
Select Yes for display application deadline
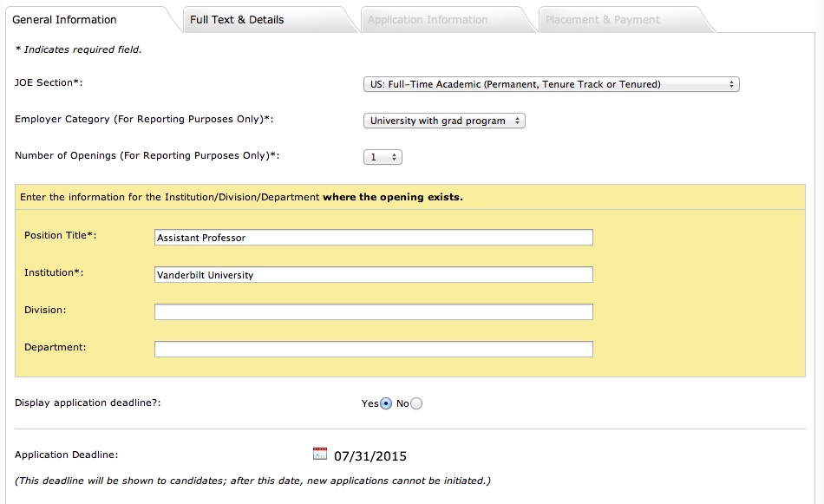pos(386,403)
